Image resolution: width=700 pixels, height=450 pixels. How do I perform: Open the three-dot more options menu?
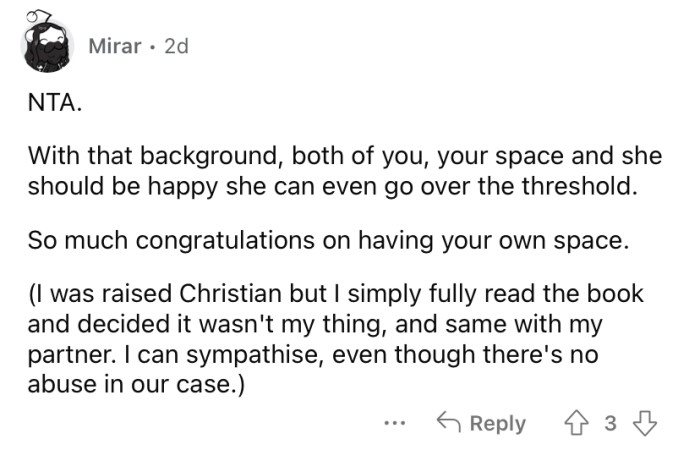396,423
